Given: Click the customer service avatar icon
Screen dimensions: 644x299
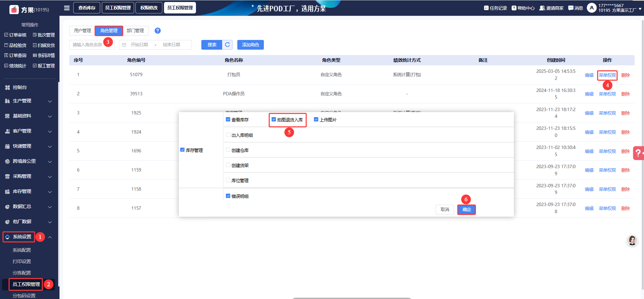Looking at the screenshot, I should (x=632, y=241).
